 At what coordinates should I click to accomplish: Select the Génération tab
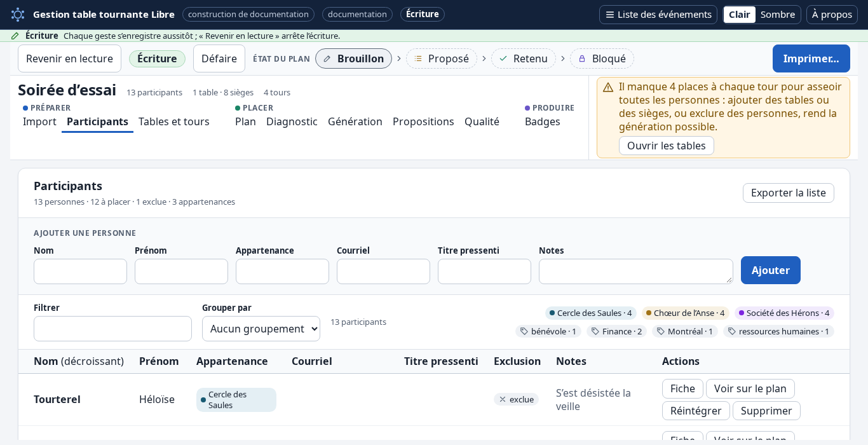(355, 121)
